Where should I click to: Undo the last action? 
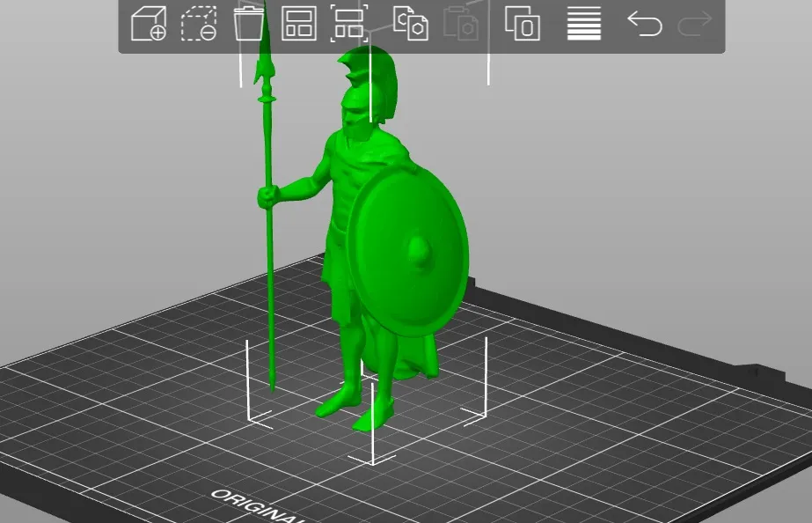(x=645, y=24)
